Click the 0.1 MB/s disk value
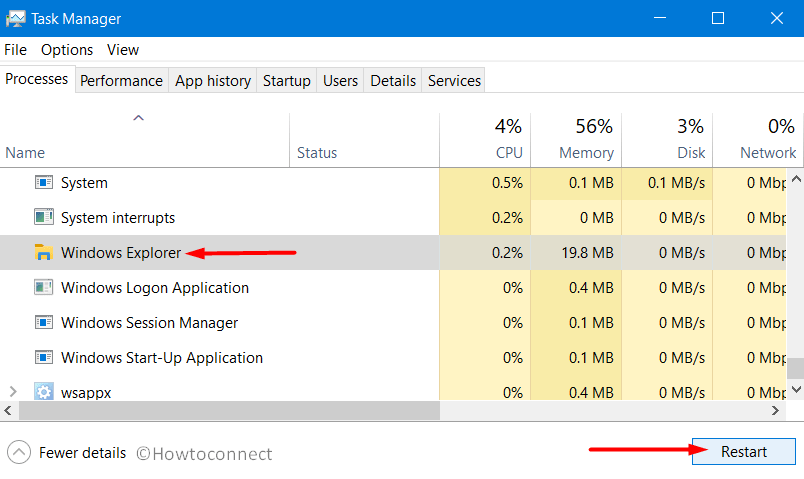804x479 pixels. (x=676, y=183)
